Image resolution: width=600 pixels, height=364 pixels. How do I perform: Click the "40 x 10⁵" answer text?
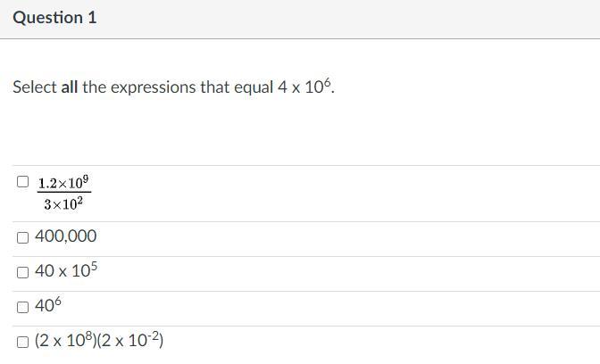(x=65, y=271)
